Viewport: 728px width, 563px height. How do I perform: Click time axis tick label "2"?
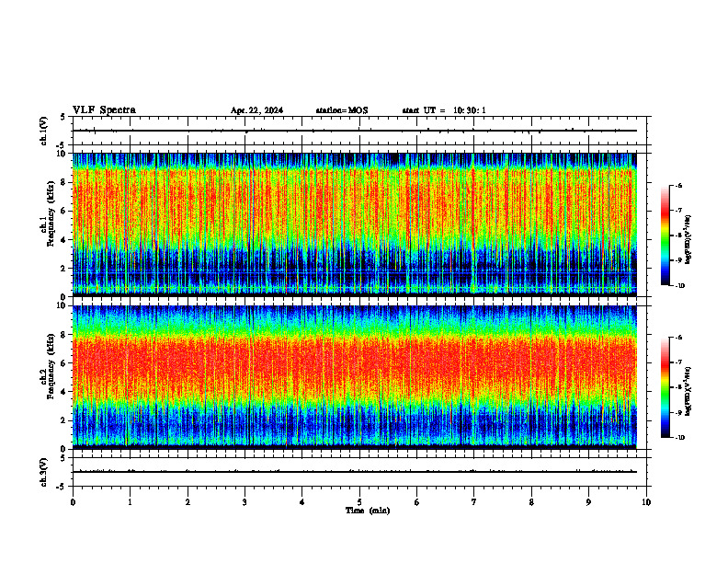click(188, 502)
